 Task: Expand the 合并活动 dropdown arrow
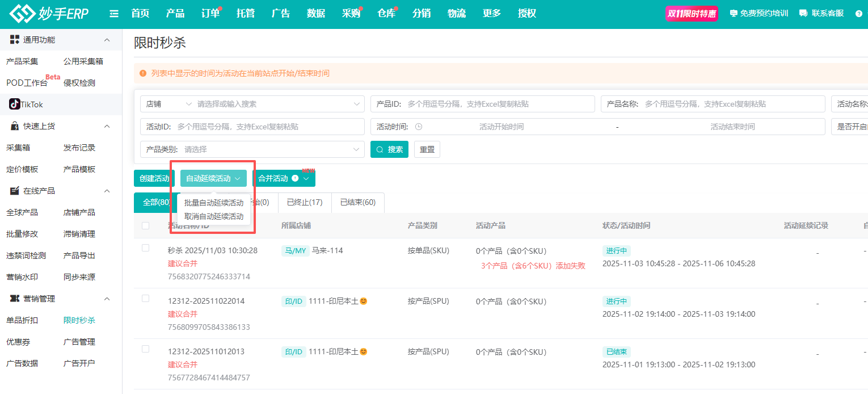pyautogui.click(x=306, y=178)
